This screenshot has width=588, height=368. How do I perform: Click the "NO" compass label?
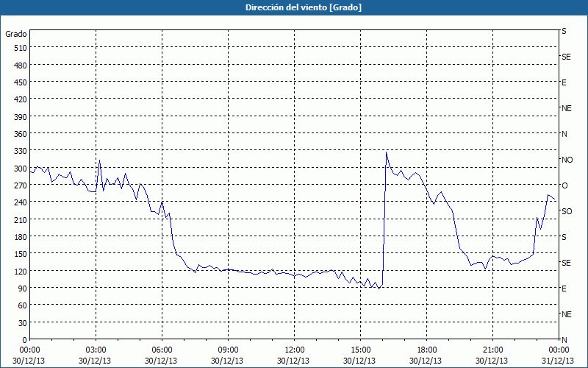(x=567, y=160)
